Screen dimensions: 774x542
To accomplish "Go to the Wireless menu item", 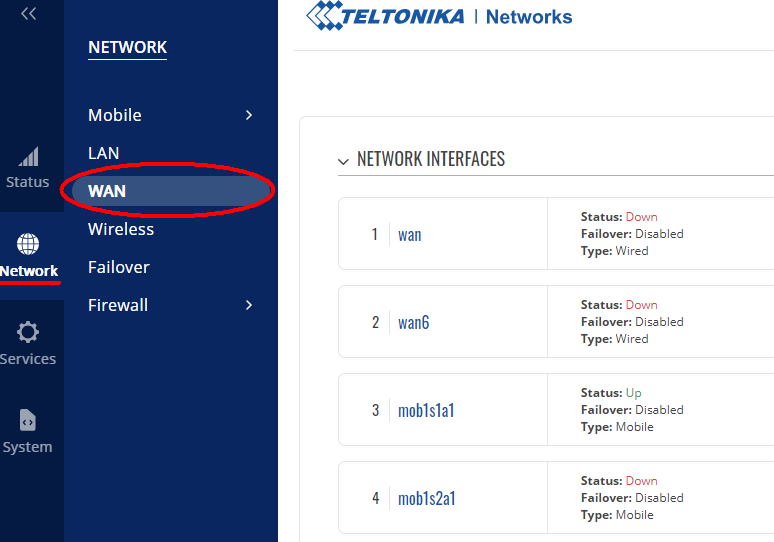I will (x=121, y=229).
